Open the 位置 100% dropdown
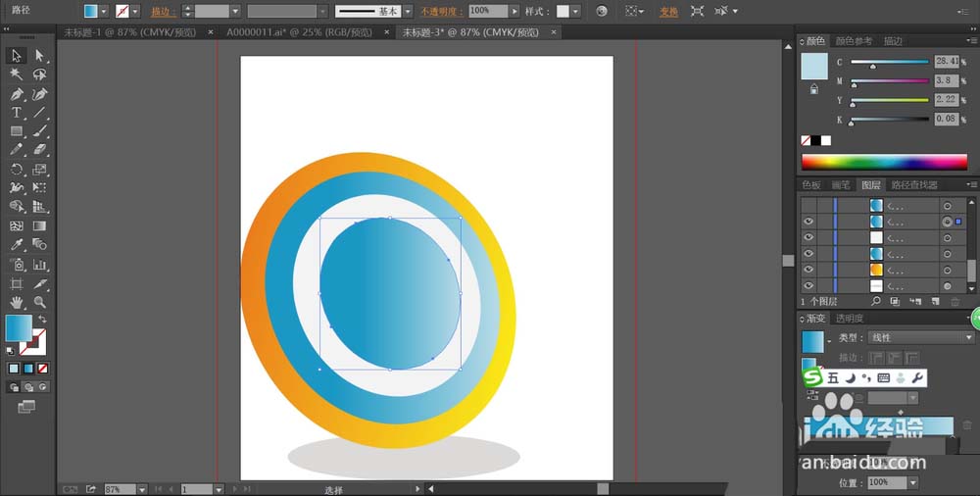 coord(913,483)
